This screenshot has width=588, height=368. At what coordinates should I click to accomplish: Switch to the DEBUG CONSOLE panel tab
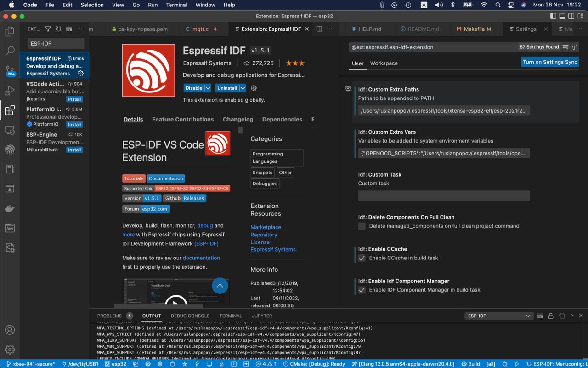(x=190, y=316)
